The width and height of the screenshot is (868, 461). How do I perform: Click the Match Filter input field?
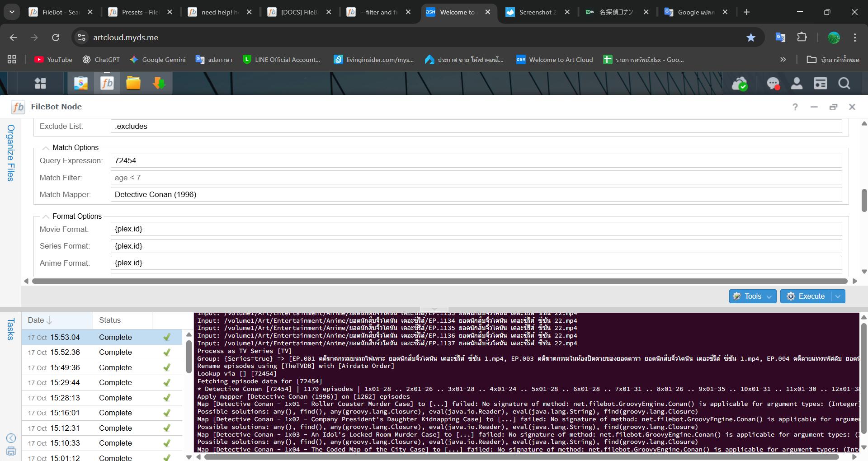(476, 178)
